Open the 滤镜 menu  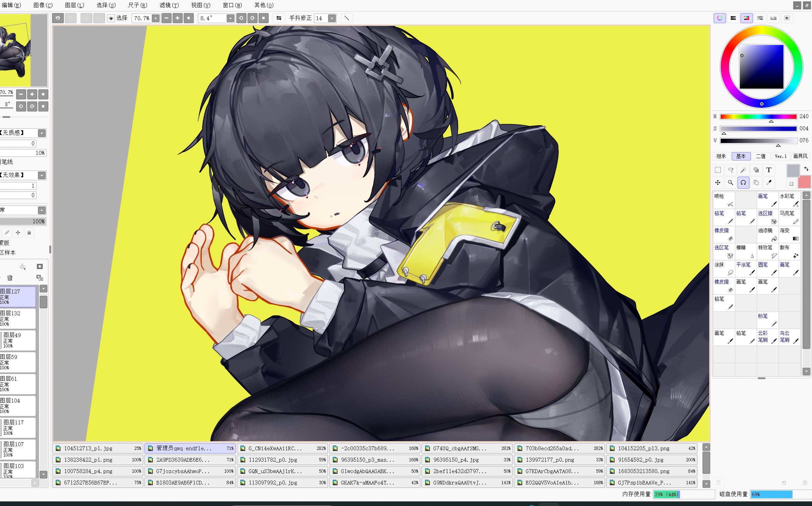pyautogui.click(x=169, y=5)
